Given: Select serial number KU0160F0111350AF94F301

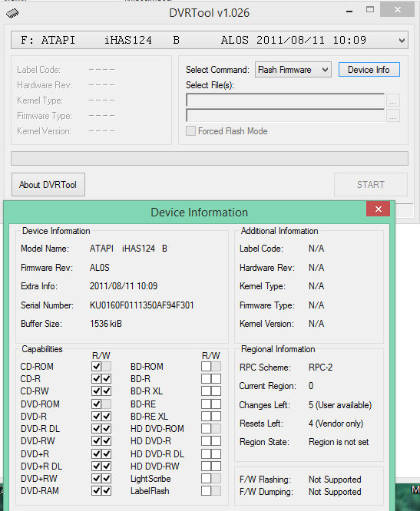Looking at the screenshot, I should (142, 305).
